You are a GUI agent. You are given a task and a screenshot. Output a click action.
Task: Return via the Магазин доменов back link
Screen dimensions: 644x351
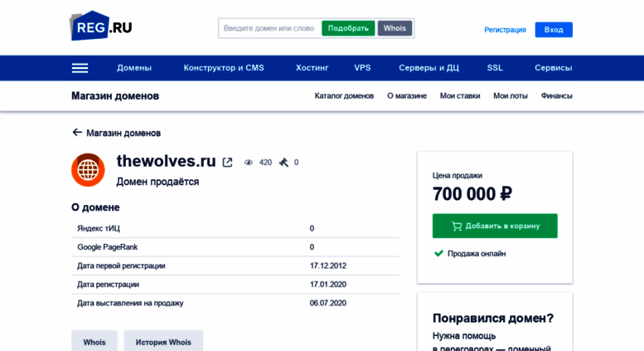123,133
